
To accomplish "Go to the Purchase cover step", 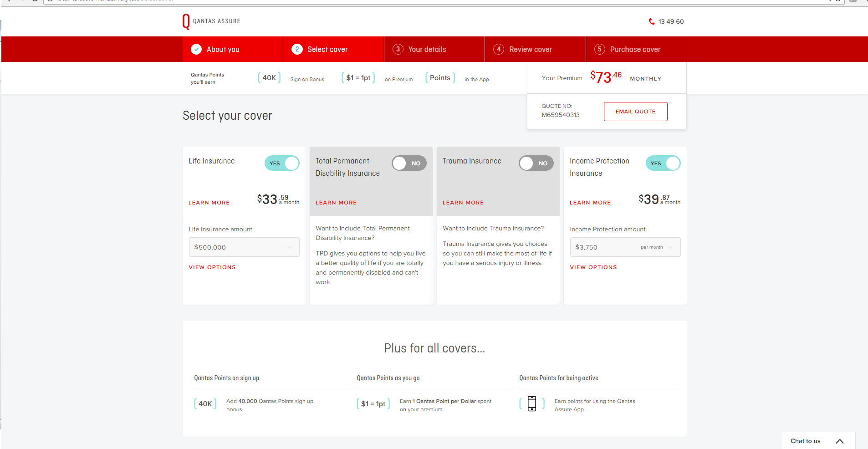I will [x=636, y=49].
